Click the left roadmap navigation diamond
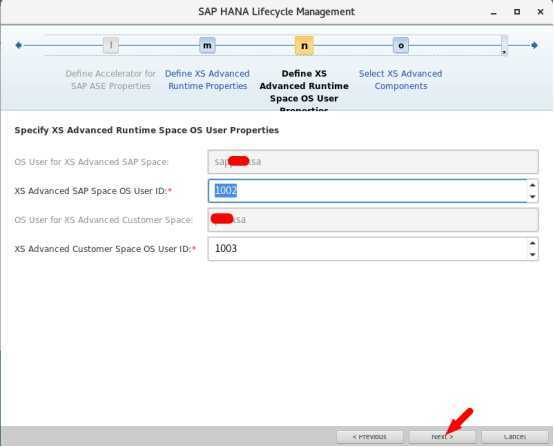Image resolution: width=554 pixels, height=447 pixels. [19, 45]
